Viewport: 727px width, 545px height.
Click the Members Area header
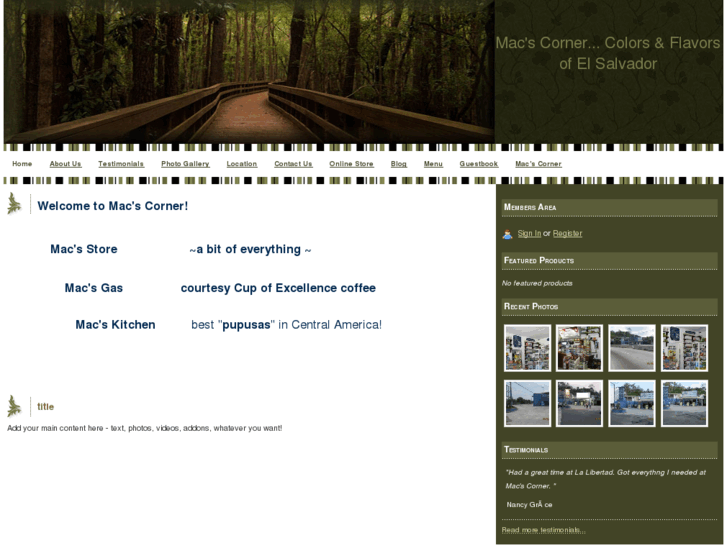coord(609,207)
